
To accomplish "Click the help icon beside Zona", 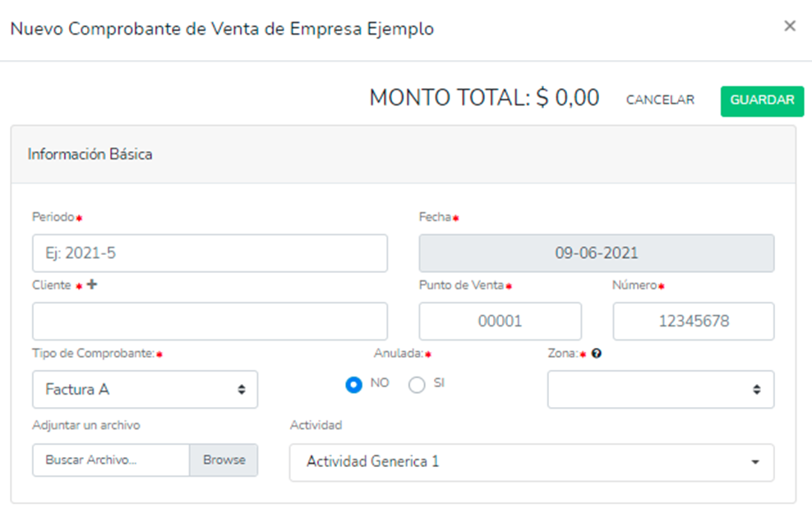I will click(x=596, y=354).
